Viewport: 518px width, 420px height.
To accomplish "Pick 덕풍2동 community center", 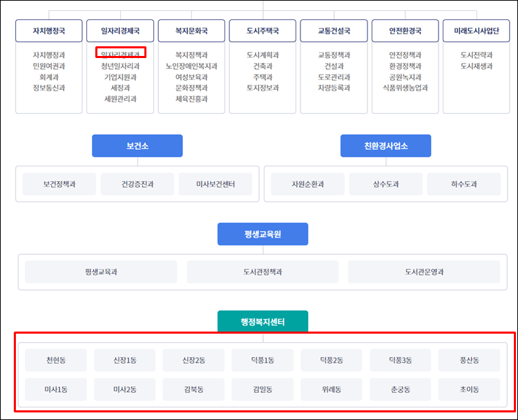I will pos(332,360).
